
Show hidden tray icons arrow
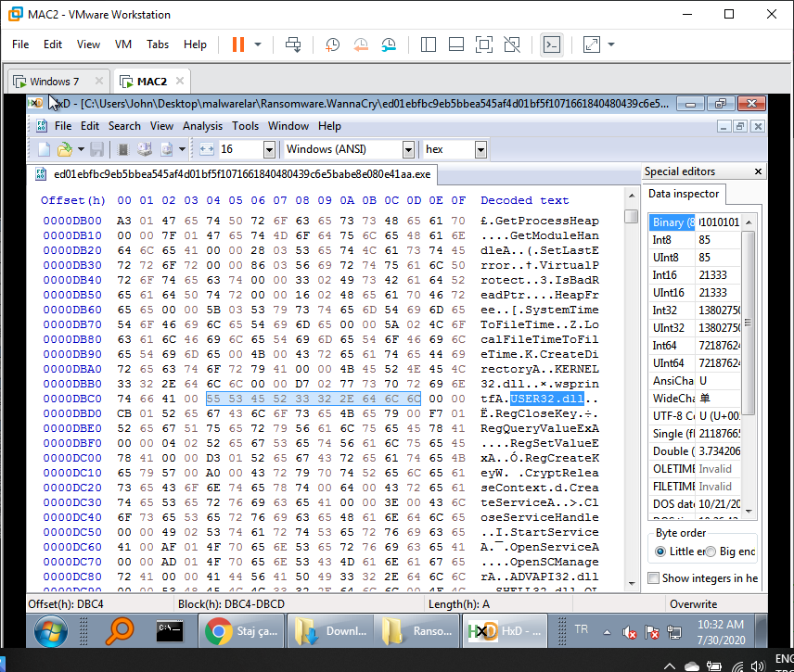coord(607,632)
